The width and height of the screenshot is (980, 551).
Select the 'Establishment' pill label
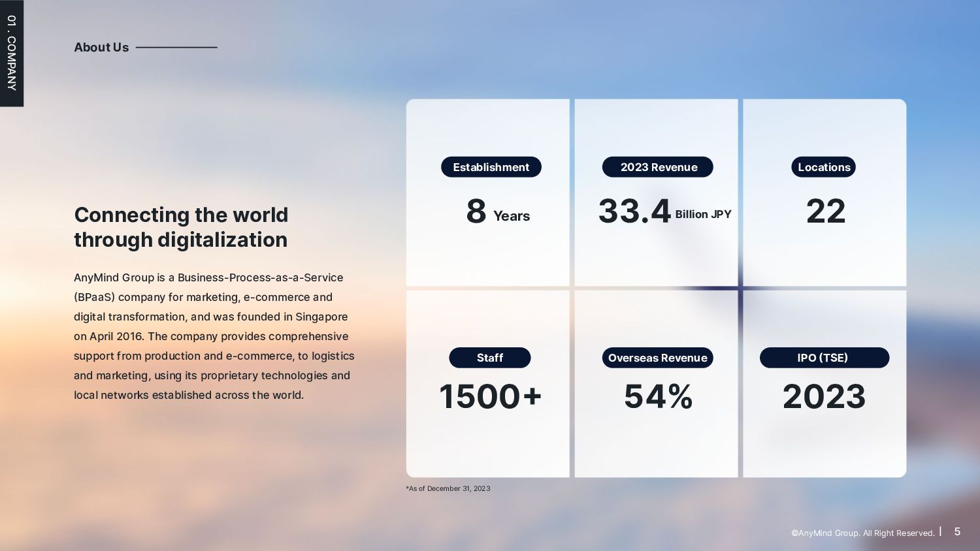click(491, 167)
